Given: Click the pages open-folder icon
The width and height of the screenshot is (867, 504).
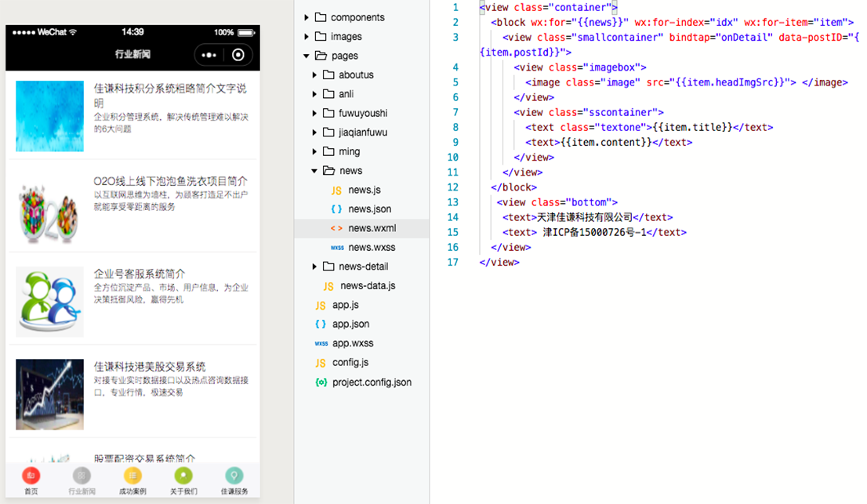Looking at the screenshot, I should click(x=321, y=56).
